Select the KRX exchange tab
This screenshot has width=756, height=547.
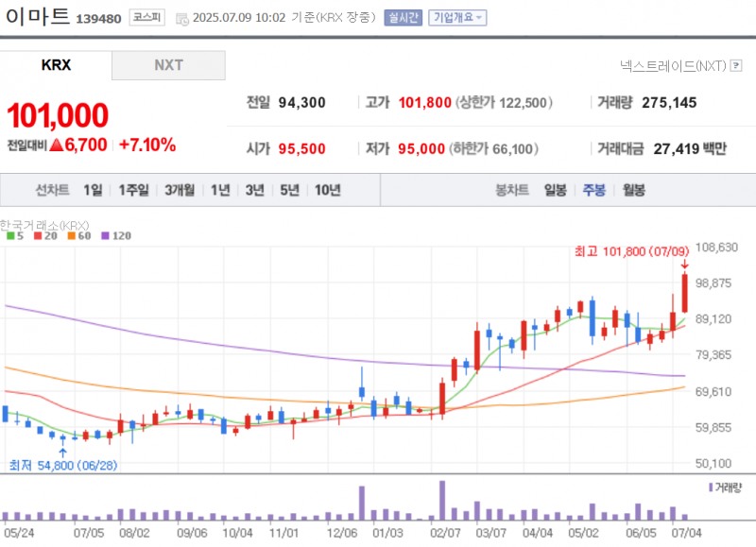57,66
